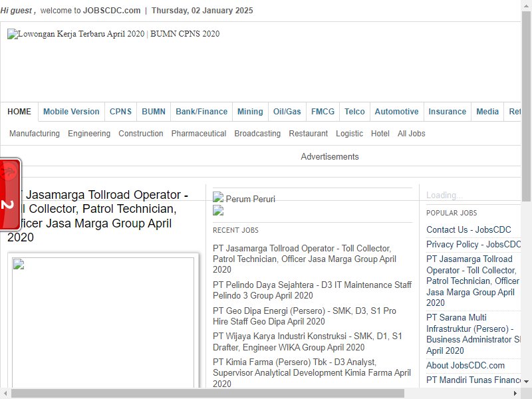Click the 'RECENT JOBS' heading
Screen dimensions: 532x399
click(235, 230)
